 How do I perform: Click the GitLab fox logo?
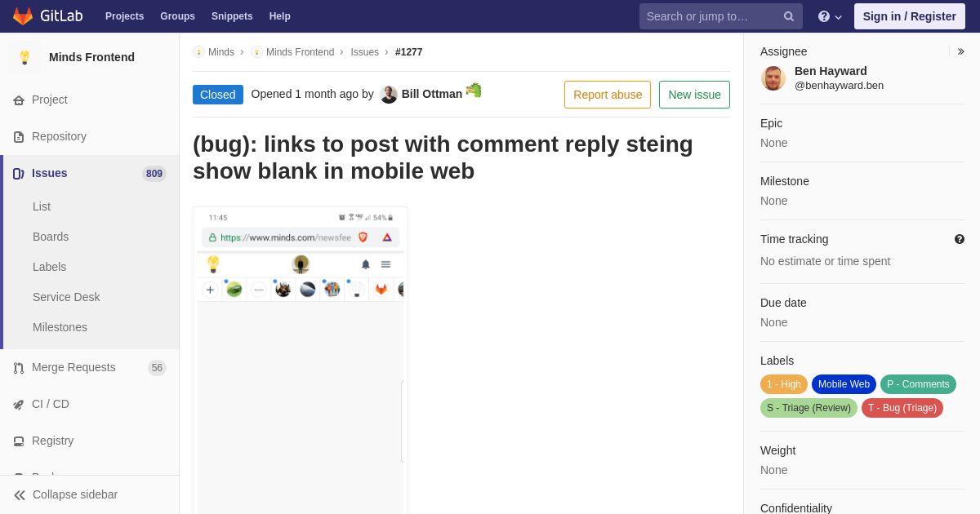coord(23,16)
